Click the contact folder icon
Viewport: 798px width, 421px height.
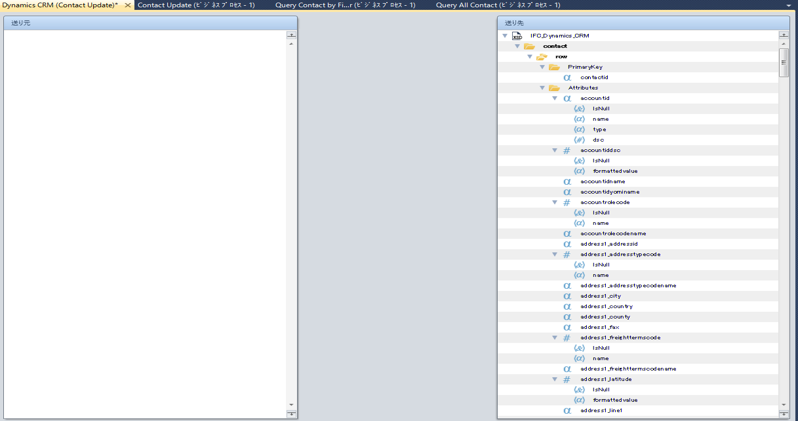530,46
